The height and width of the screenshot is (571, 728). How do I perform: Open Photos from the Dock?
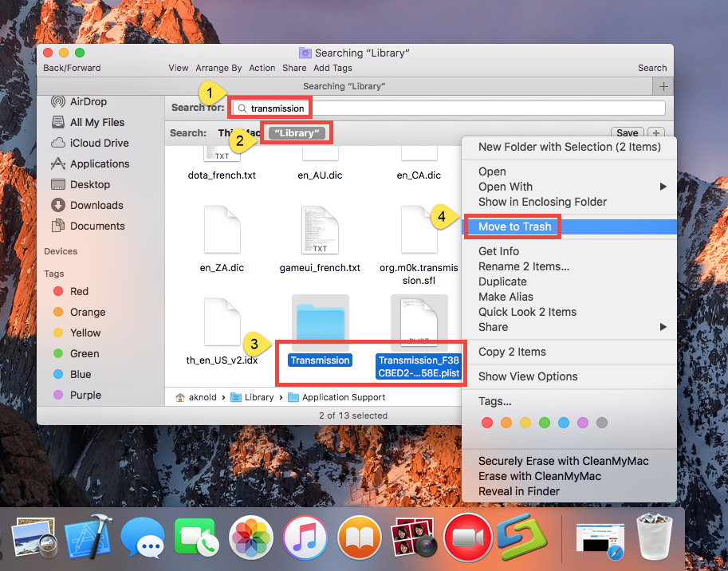pyautogui.click(x=251, y=538)
